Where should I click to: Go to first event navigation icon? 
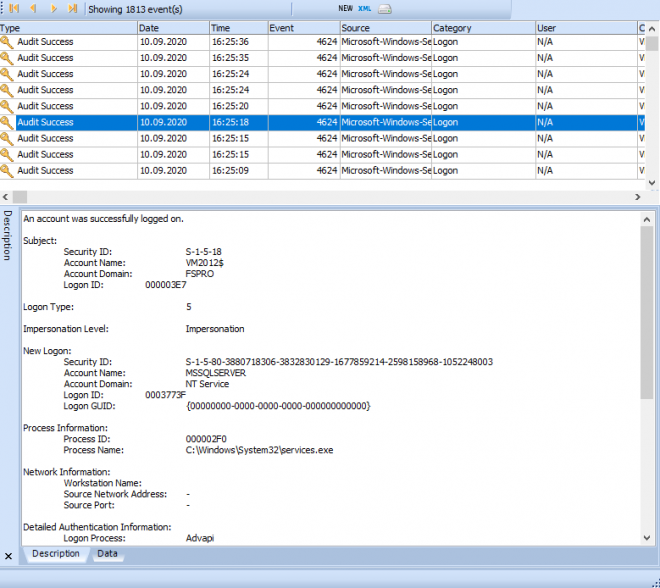(13, 8)
